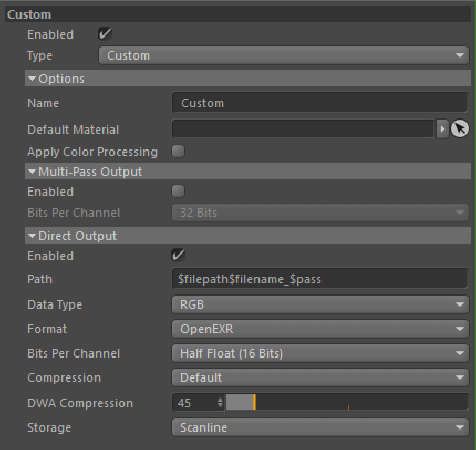Click the DWA Compression value field 45
The height and width of the screenshot is (450, 476).
click(194, 402)
